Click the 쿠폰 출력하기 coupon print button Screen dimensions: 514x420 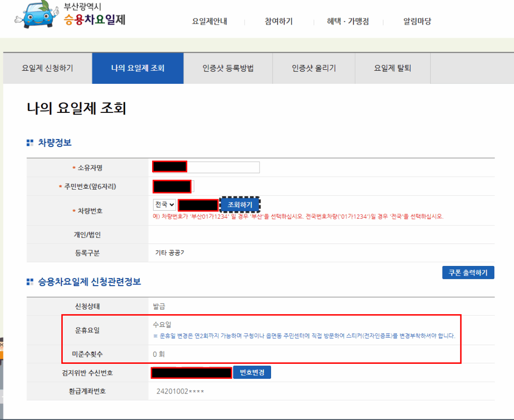pyautogui.click(x=468, y=272)
